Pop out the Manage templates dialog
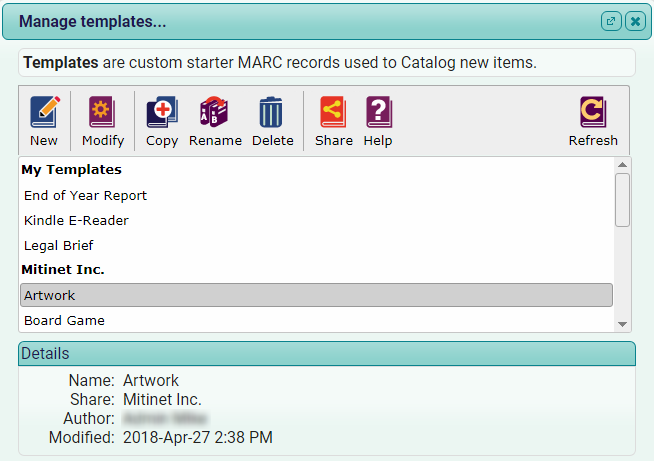Viewport: 654px width, 461px height. click(611, 21)
